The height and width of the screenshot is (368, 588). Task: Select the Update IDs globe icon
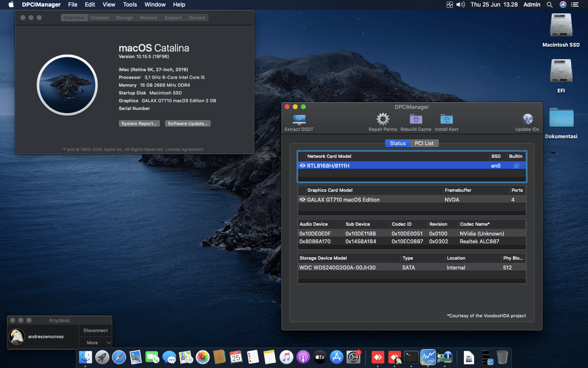click(527, 119)
